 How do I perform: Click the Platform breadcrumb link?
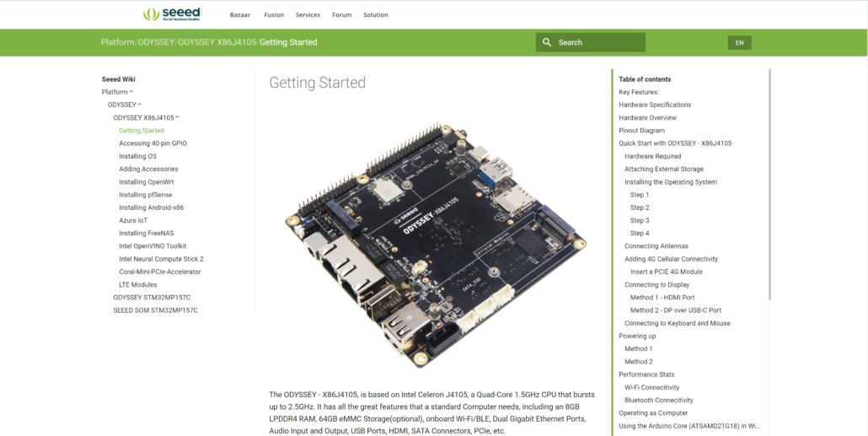[117, 42]
